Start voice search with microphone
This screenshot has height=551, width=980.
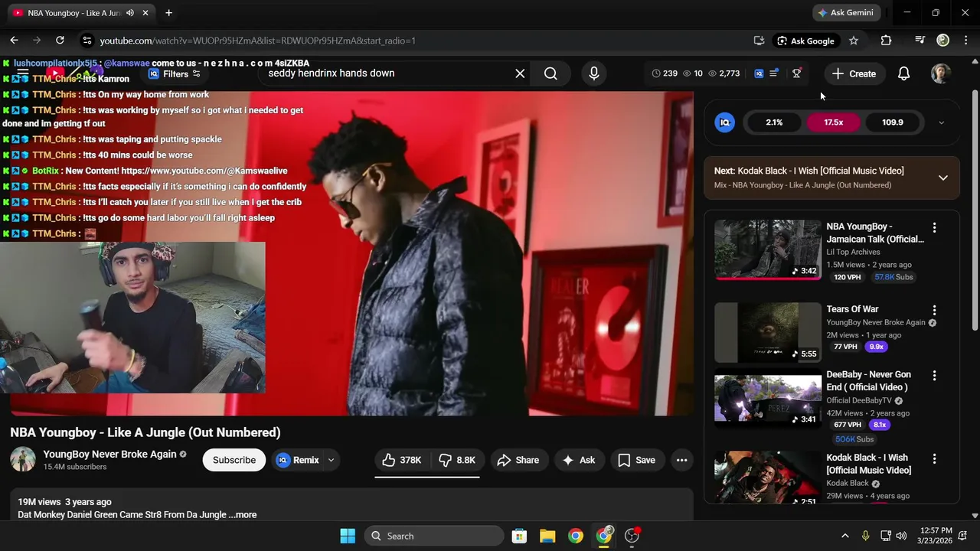593,73
